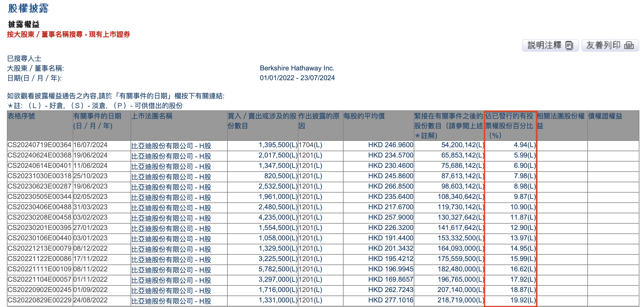Click the disclosure reason code 1704(L)

click(x=310, y=145)
